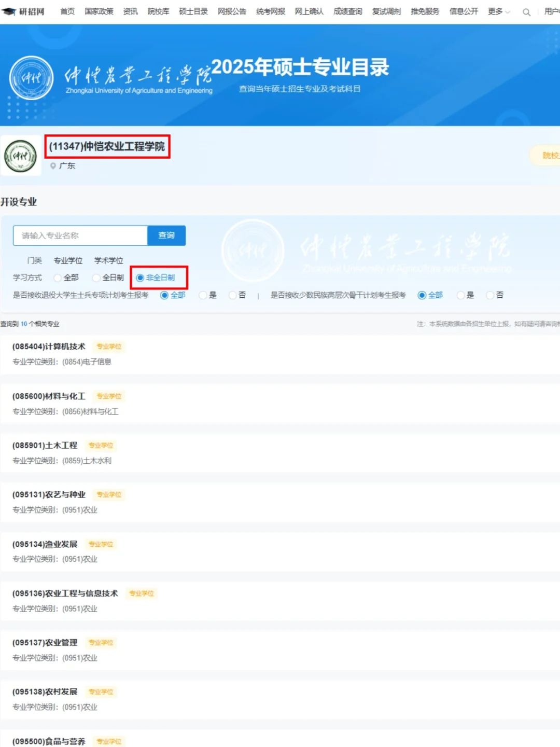Image resolution: width=560 pixels, height=747 pixels.
Task: Switch to the 门类 filter tab
Action: coord(35,260)
